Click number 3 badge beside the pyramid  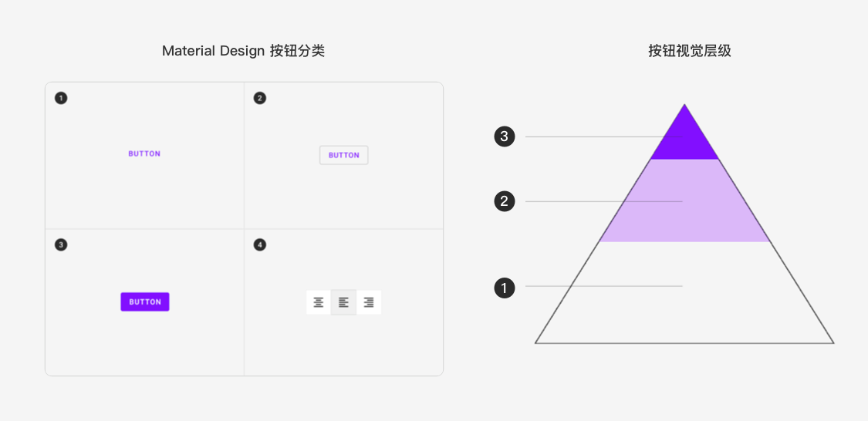click(505, 136)
